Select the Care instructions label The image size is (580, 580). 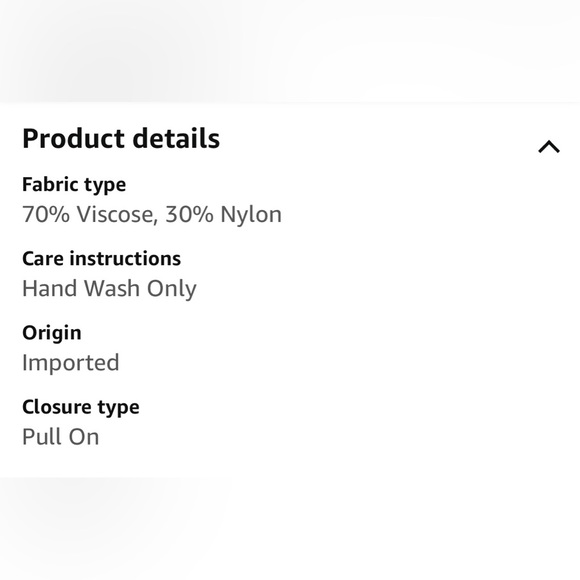point(101,259)
